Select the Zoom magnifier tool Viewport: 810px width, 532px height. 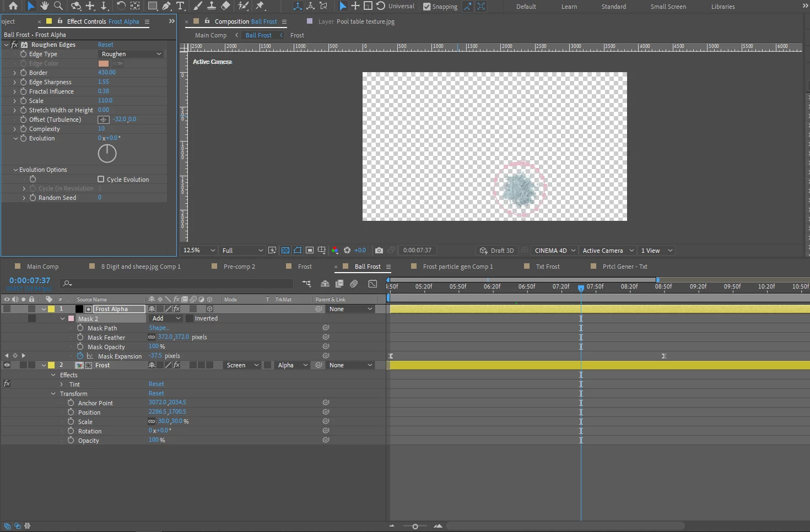(58, 6)
